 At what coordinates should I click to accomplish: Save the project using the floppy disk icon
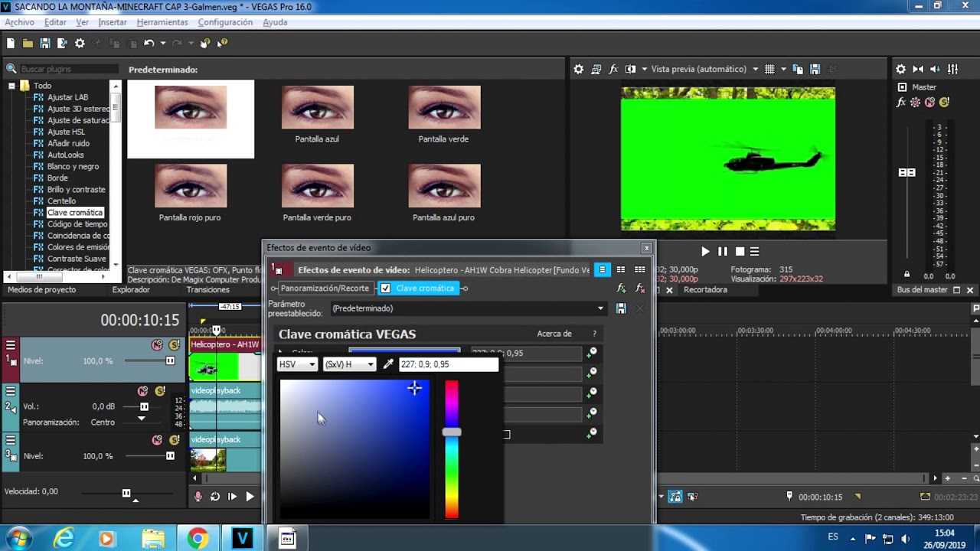click(45, 44)
